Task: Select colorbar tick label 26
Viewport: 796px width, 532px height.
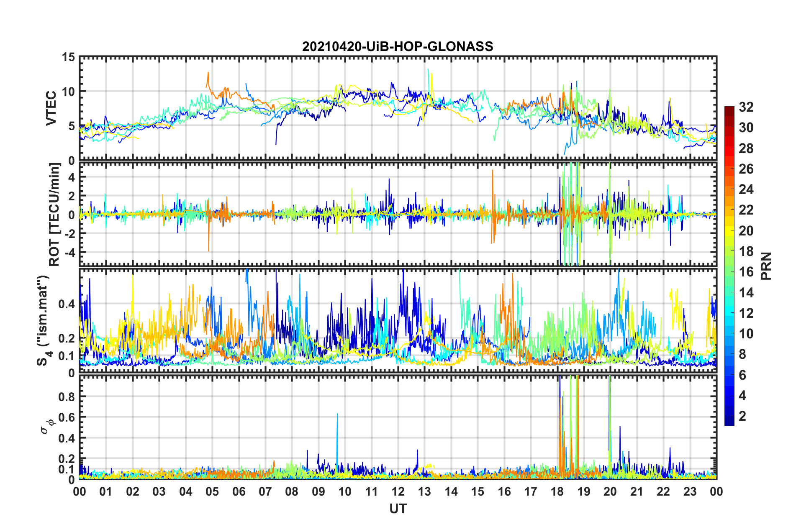Action: [x=746, y=169]
